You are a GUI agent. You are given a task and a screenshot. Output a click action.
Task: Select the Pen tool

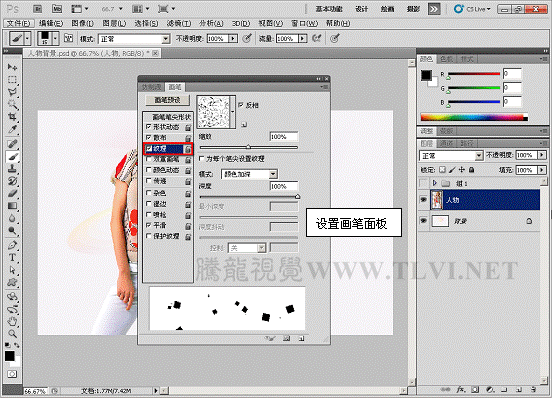click(12, 245)
